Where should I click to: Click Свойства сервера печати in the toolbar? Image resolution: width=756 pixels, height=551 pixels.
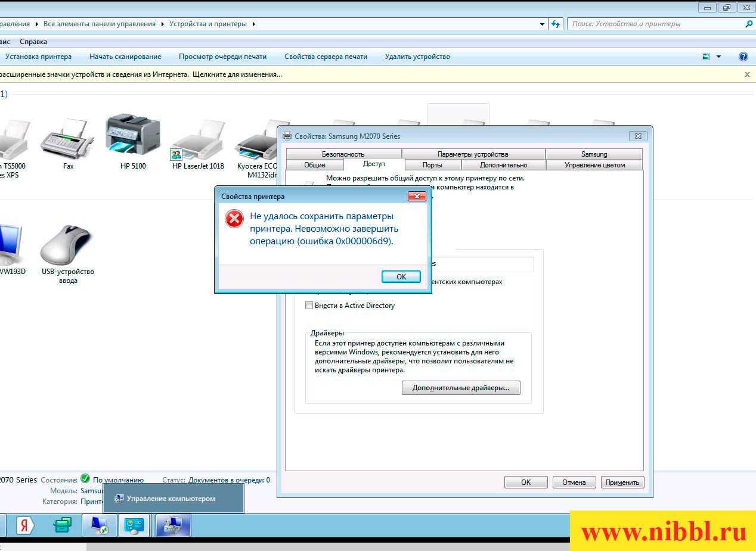click(x=326, y=57)
